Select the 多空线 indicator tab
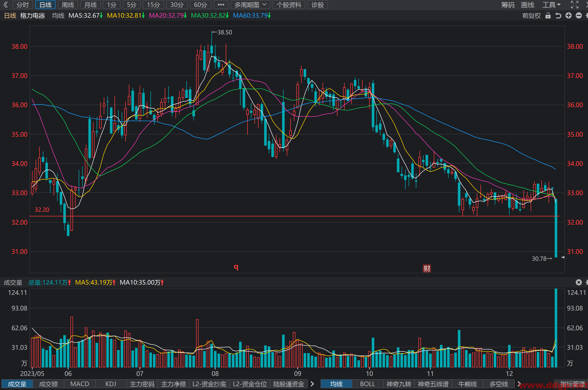 point(499,384)
